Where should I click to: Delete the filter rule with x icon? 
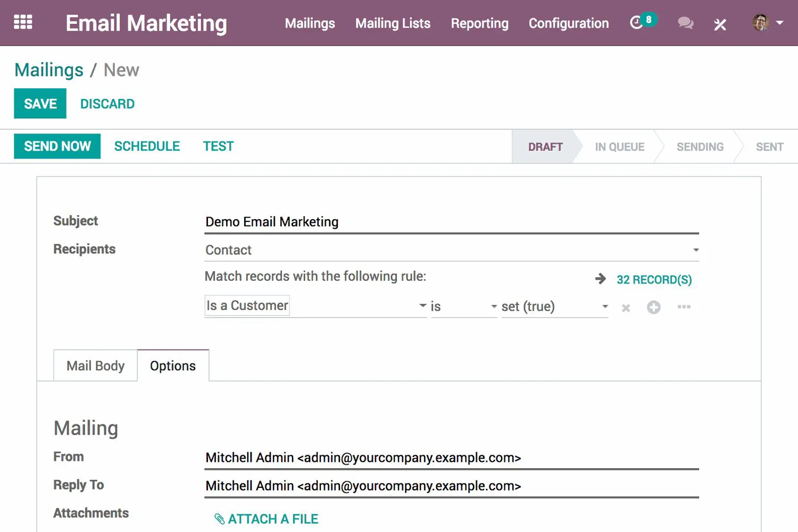point(626,307)
